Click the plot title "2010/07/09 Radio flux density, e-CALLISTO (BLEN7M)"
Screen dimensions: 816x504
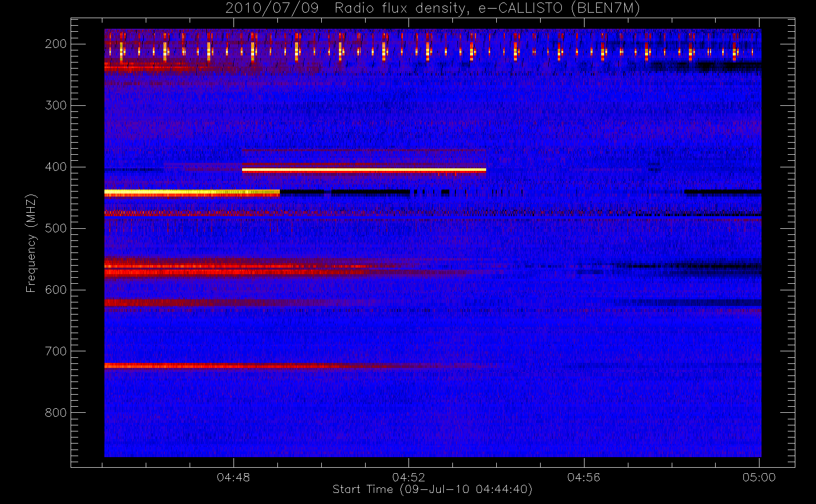(x=433, y=9)
